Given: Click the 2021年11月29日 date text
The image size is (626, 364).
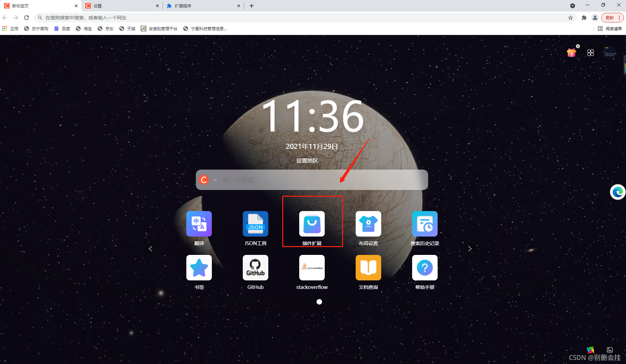Looking at the screenshot, I should point(312,146).
